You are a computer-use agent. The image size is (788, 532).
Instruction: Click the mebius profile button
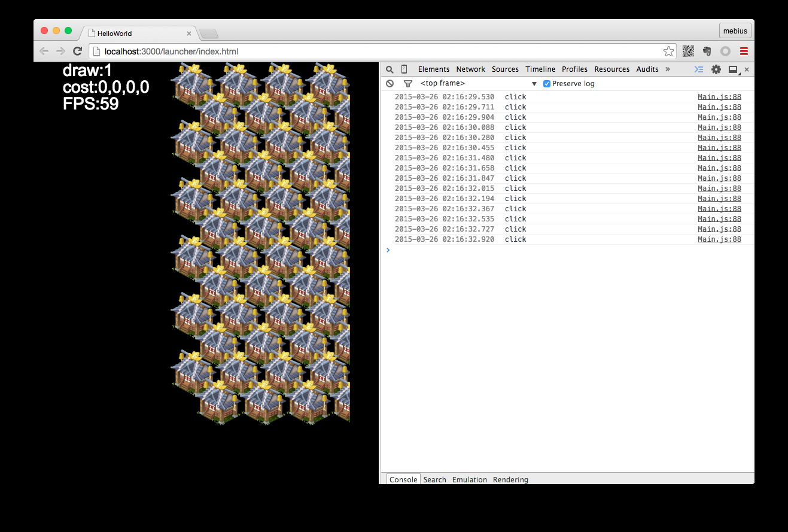(x=735, y=31)
